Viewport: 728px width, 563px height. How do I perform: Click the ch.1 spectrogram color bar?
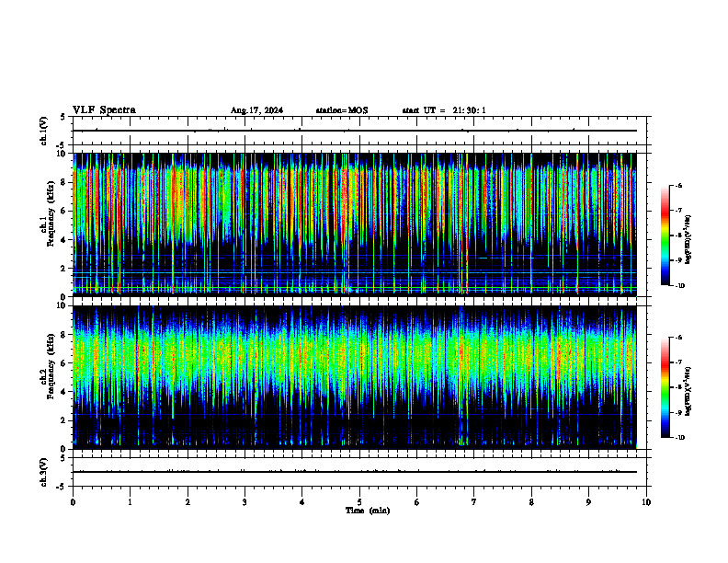coord(665,236)
